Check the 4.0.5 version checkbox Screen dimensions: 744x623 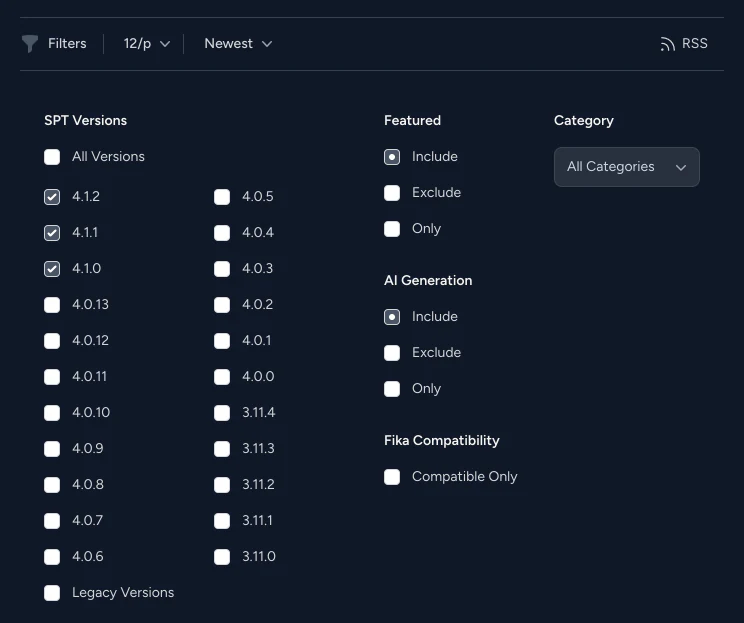click(222, 197)
